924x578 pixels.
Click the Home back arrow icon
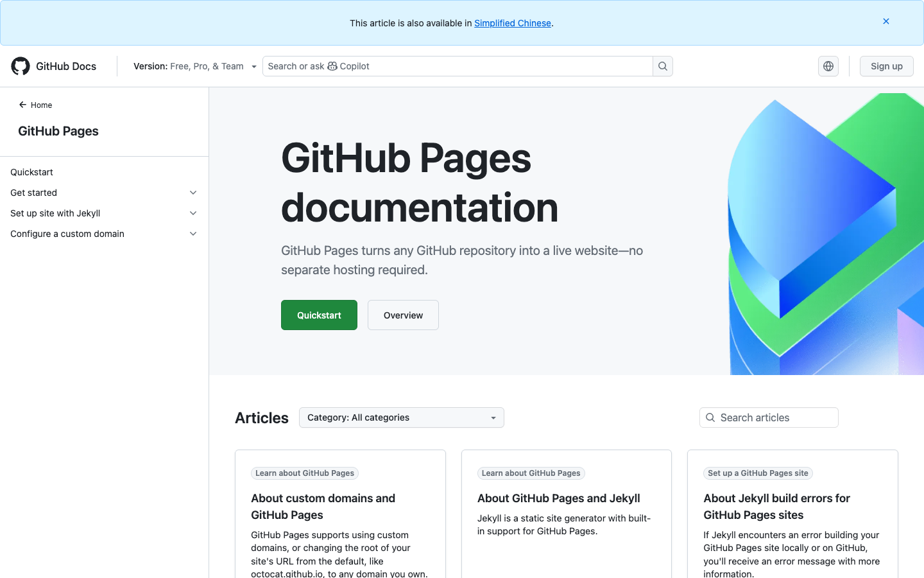[22, 105]
